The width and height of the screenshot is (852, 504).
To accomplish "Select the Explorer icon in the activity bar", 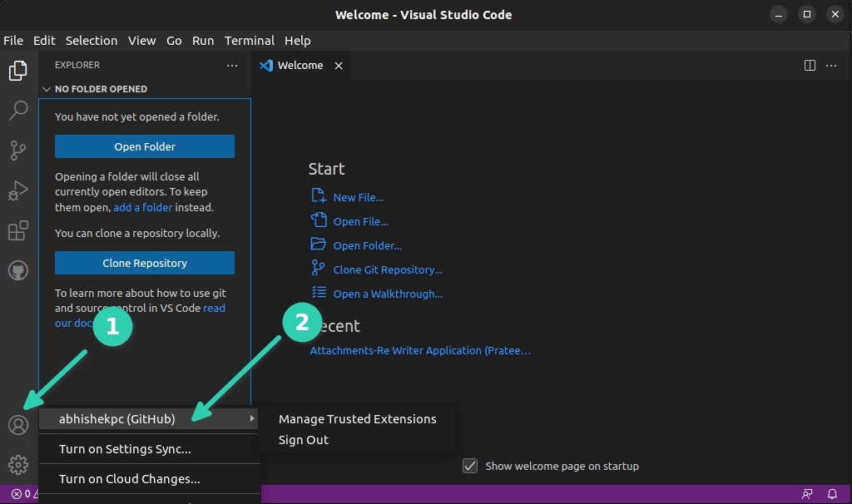I will 18,71.
